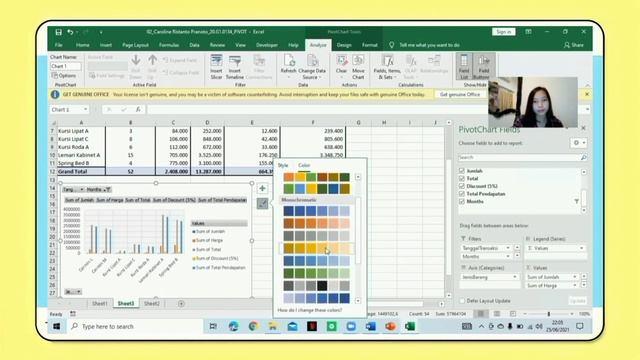This screenshot has height=360, width=640.
Task: Click the Insert Timeline icon
Action: point(235,67)
